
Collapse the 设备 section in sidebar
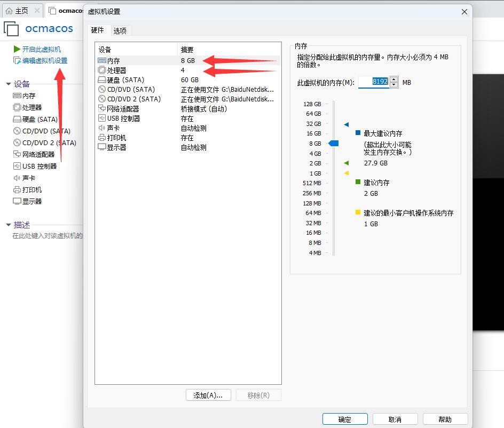9,84
